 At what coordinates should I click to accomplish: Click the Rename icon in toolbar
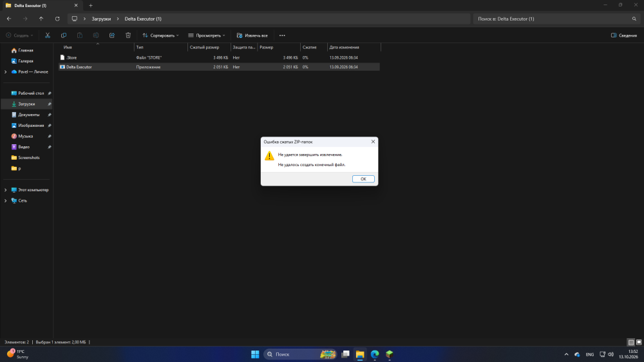pos(96,35)
